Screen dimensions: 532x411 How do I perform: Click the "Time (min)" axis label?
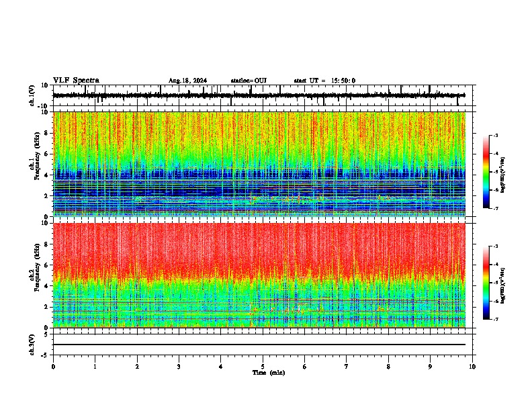(x=269, y=373)
